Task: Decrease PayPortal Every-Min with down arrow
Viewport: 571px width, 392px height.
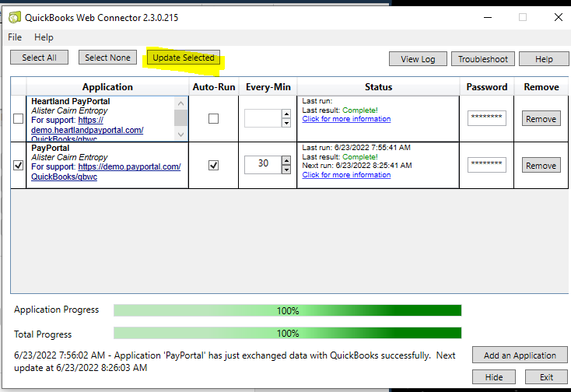Action: (x=286, y=170)
